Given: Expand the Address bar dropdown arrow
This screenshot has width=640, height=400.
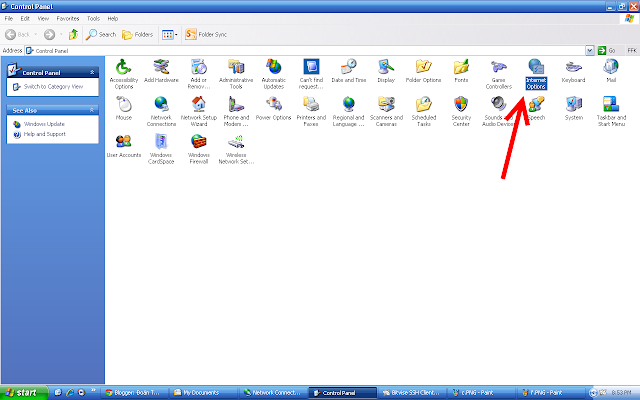Looking at the screenshot, I should click(590, 51).
